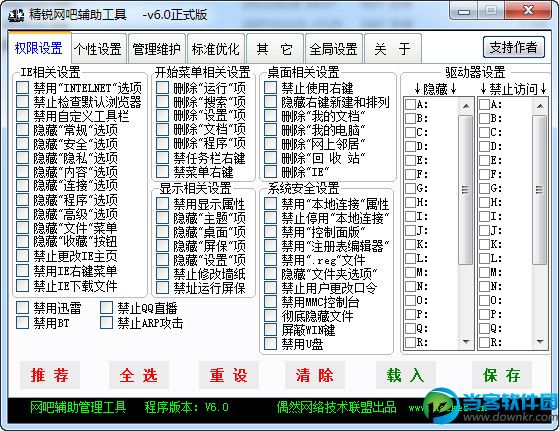Click 隐藏 list scroll-down arrow

[x=466, y=342]
